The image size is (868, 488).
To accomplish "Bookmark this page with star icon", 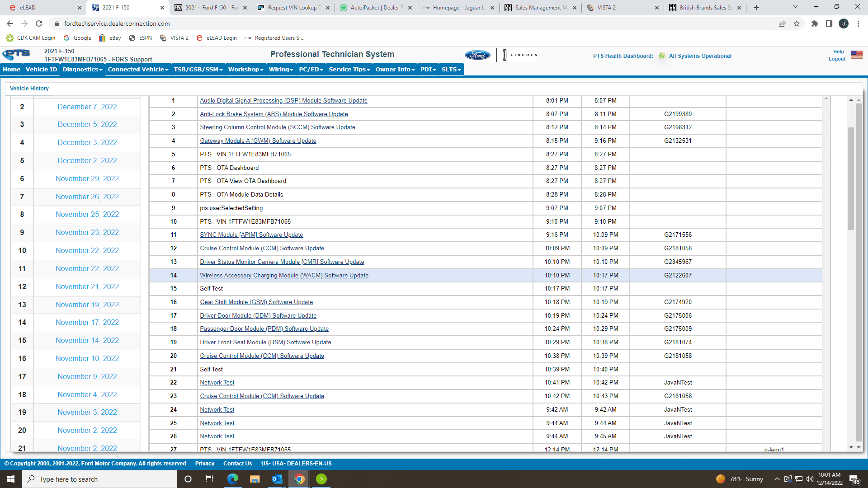I will click(x=797, y=23).
